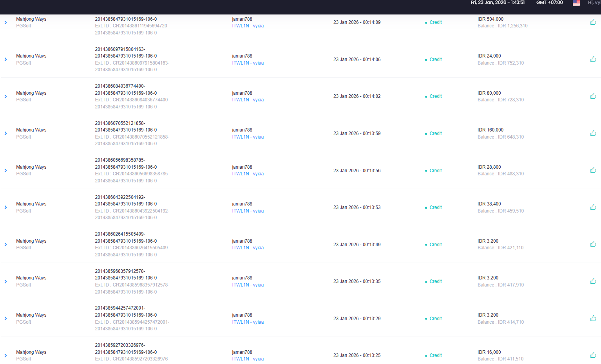Expand the 00:14:06 Mahjong Ways row
Image resolution: width=601 pixels, height=364 pixels.
[x=5, y=59]
